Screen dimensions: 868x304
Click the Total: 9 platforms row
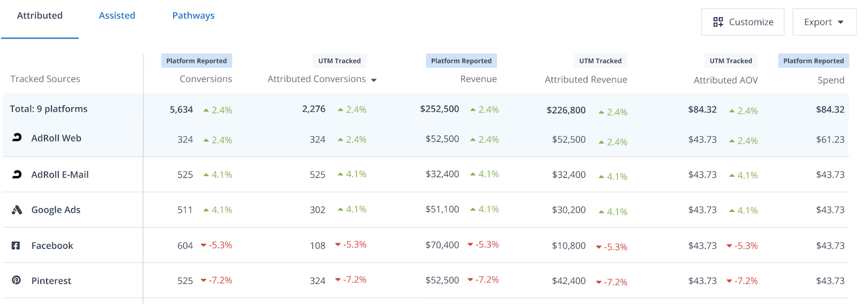pos(49,109)
